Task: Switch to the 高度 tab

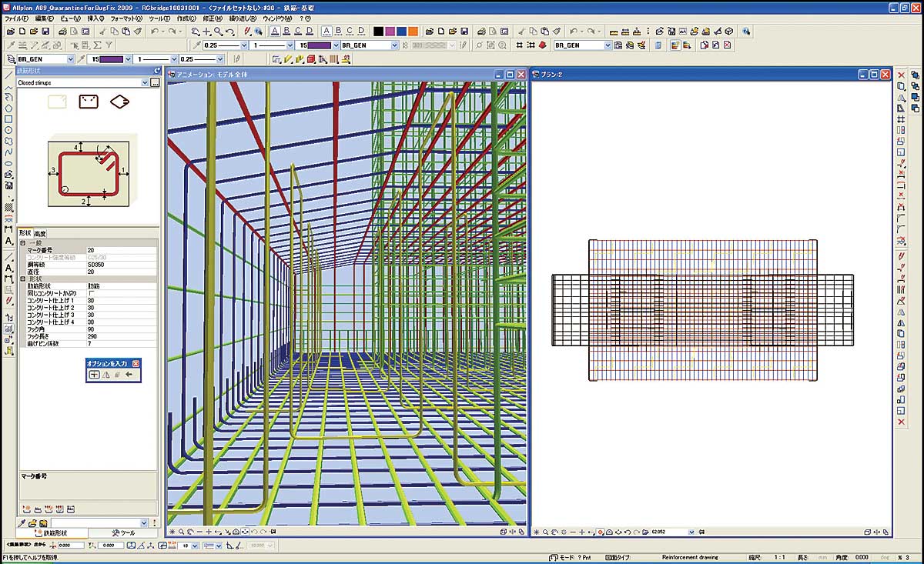Action: [40, 233]
